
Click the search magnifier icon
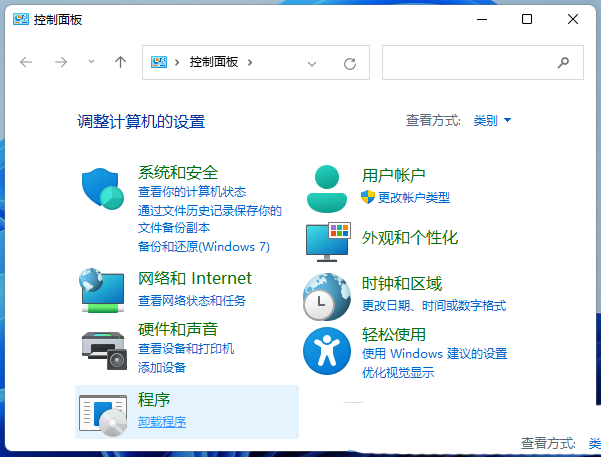(x=563, y=62)
